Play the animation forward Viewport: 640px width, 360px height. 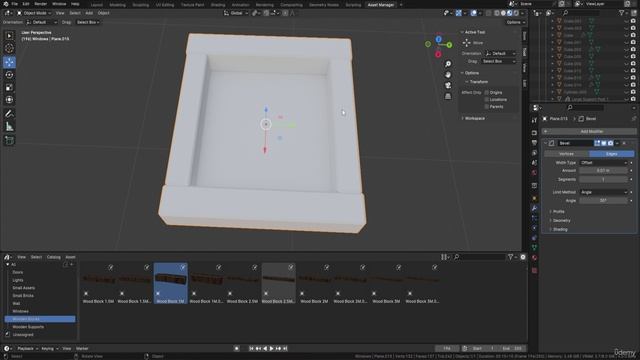(x=271, y=349)
